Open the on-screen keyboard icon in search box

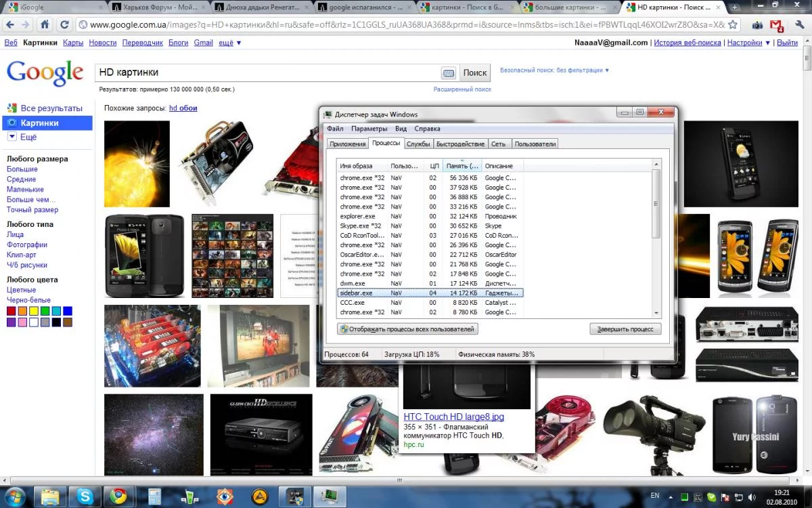[448, 73]
